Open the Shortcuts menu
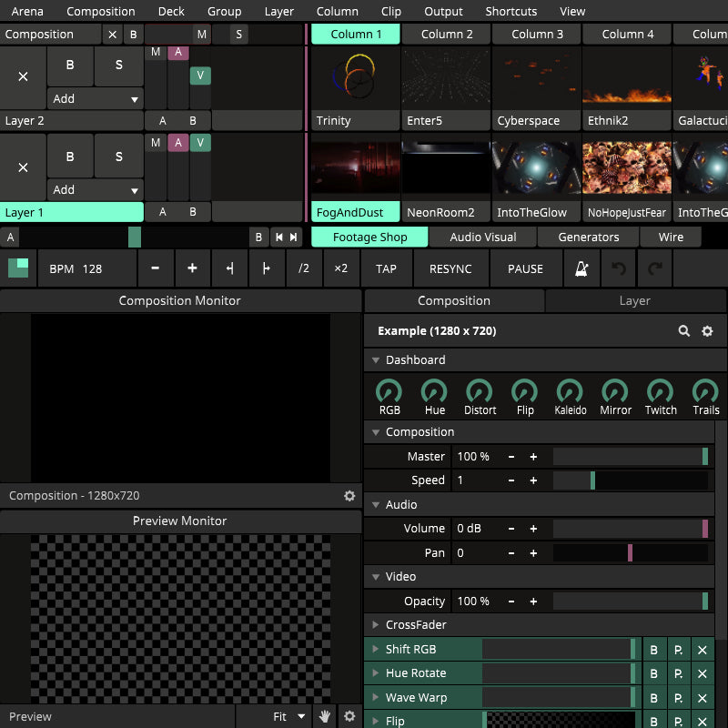The width and height of the screenshot is (728, 728). pos(511,11)
